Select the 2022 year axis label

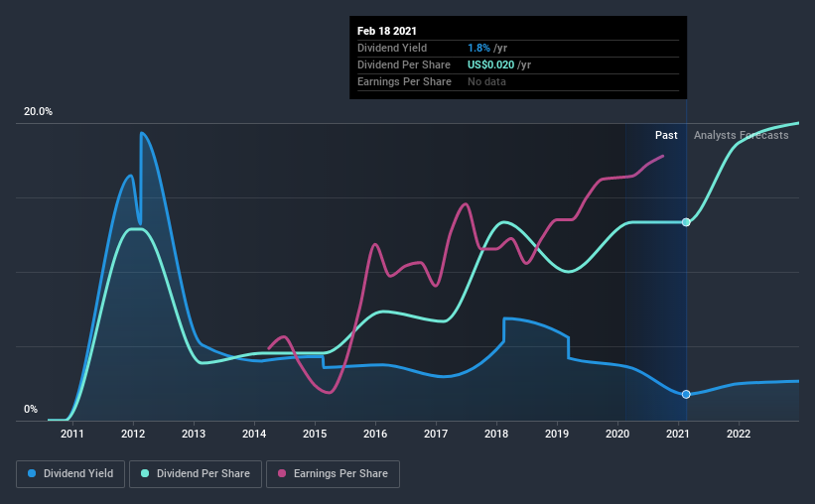coord(739,434)
